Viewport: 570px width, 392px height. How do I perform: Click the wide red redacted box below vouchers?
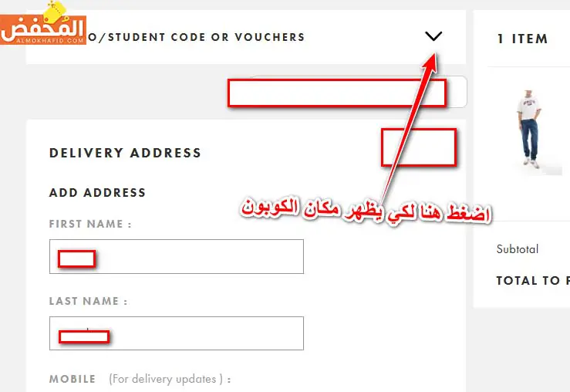(337, 93)
